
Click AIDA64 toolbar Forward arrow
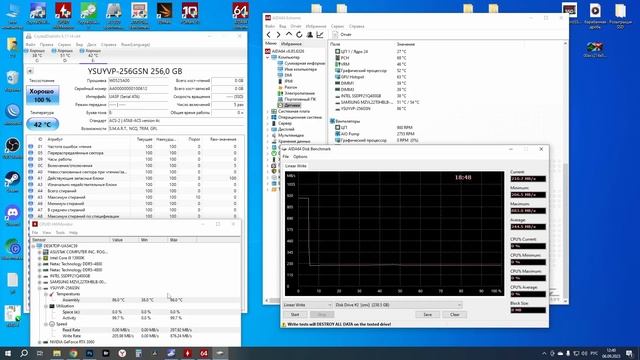click(278, 35)
